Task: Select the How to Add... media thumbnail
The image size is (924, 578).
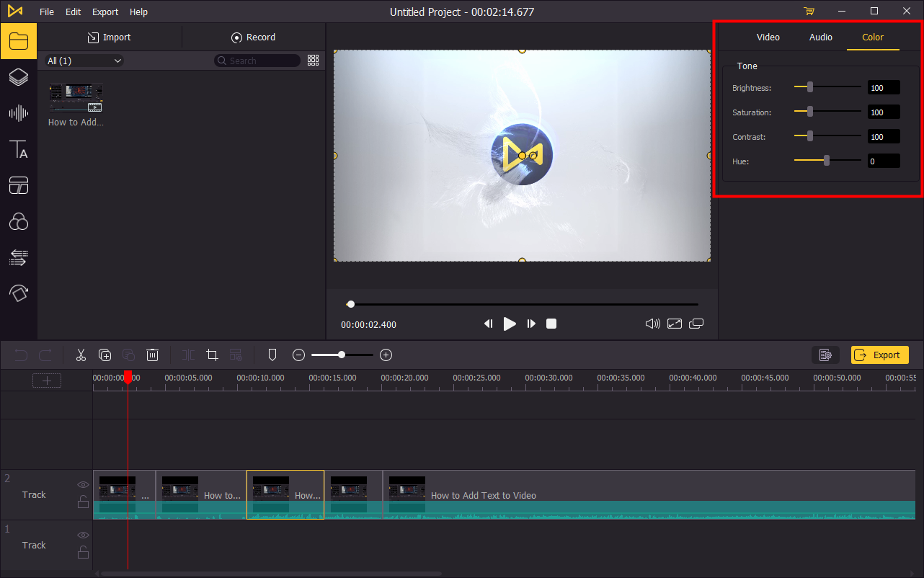Action: [76, 99]
